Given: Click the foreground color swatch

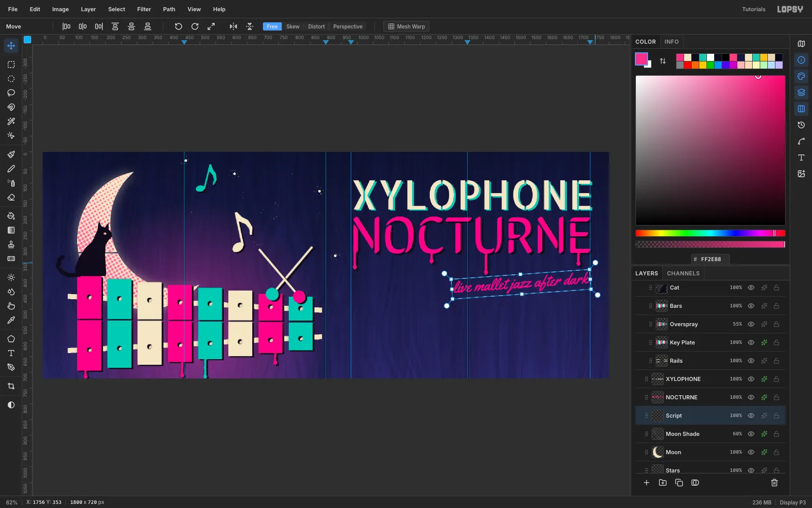Looking at the screenshot, I should point(641,59).
